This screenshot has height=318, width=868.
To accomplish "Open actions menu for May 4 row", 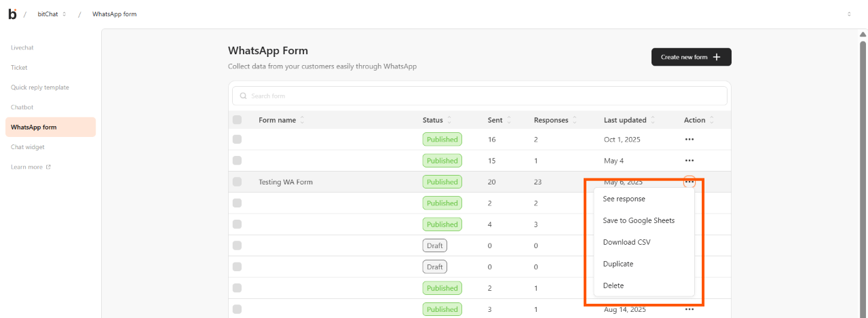I will pos(690,161).
